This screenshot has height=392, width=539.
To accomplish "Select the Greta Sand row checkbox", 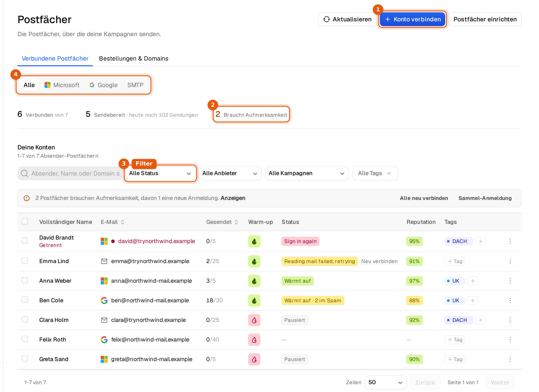I will pos(25,358).
